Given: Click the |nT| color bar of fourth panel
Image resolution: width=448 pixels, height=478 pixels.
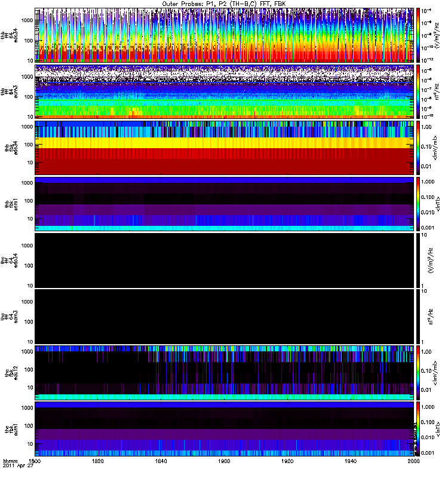Looking at the screenshot, I should point(418,204).
